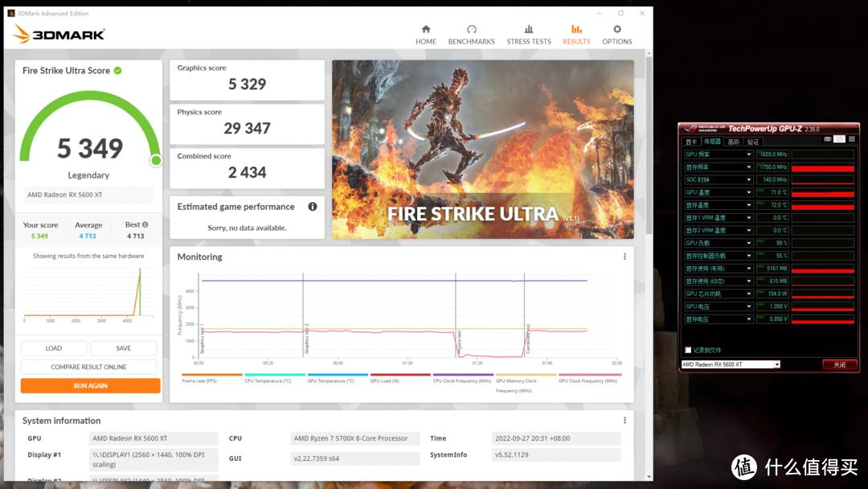
Task: Toggle the GPU-Z log to file checkbox
Action: coord(688,350)
